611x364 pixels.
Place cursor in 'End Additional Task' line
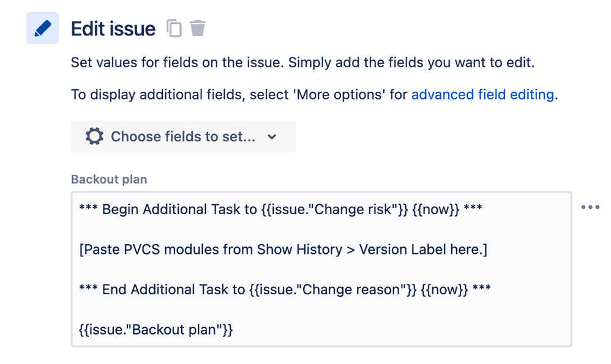click(285, 289)
